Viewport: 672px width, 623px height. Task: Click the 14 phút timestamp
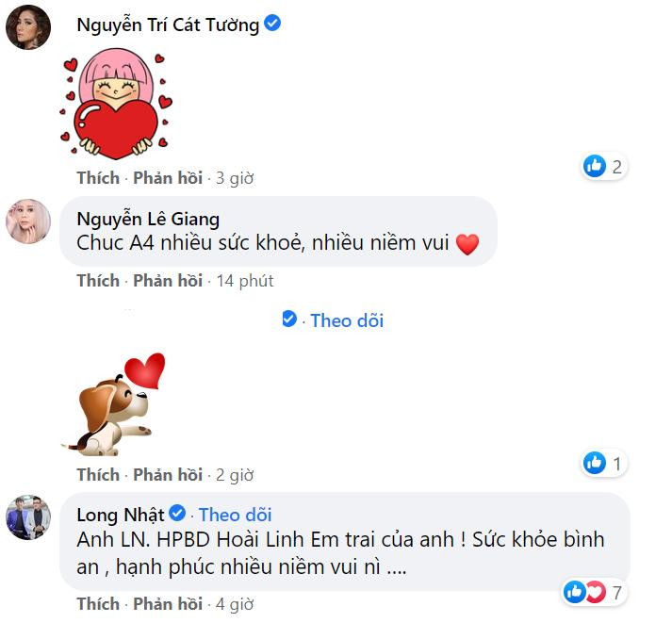(244, 280)
